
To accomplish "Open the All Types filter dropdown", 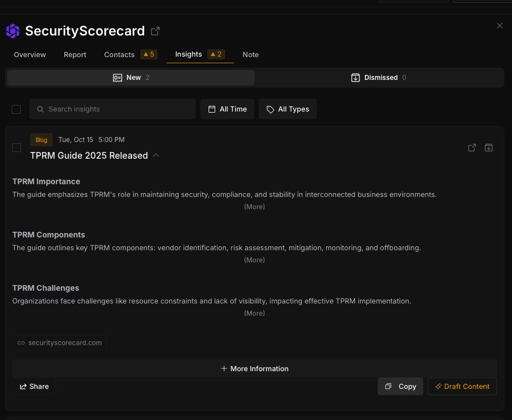I will click(287, 109).
